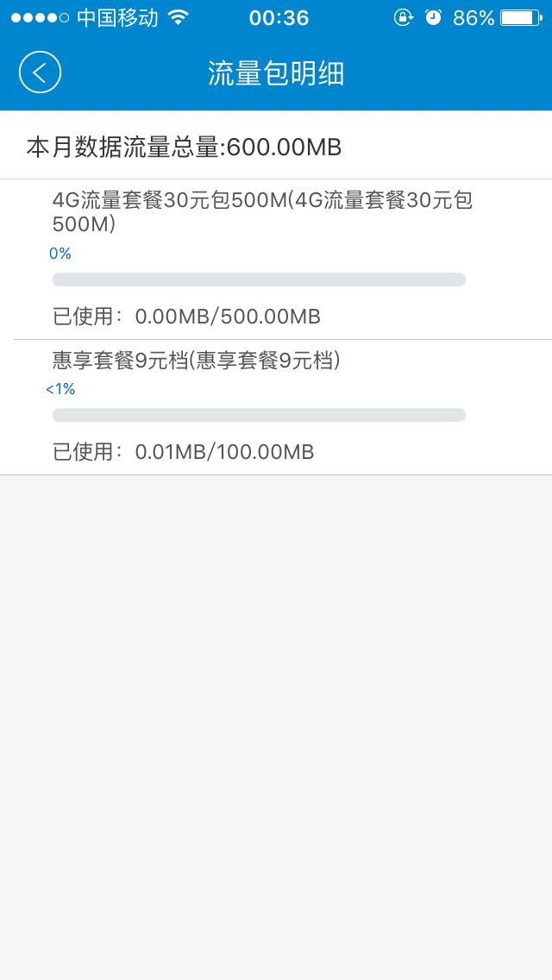This screenshot has height=980, width=552.
Task: Tap the signal strength dots
Action: click(40, 18)
